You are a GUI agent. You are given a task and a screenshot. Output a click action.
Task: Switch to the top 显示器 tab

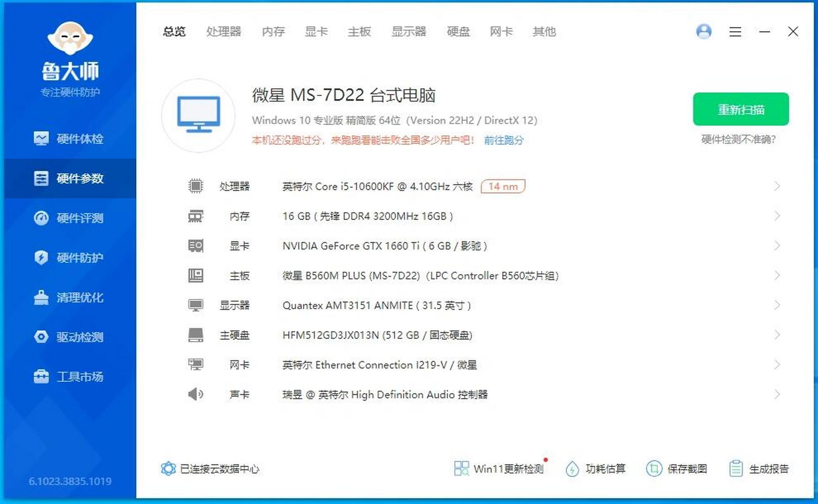point(409,31)
